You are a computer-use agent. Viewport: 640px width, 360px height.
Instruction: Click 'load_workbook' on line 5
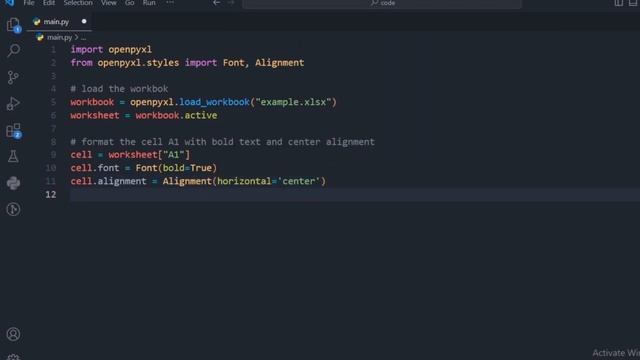[x=214, y=102]
